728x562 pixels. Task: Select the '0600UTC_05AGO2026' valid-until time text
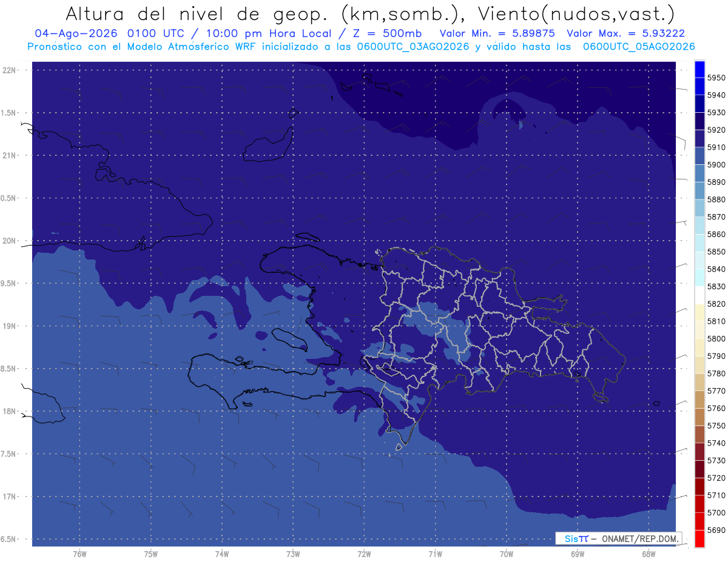pos(639,47)
